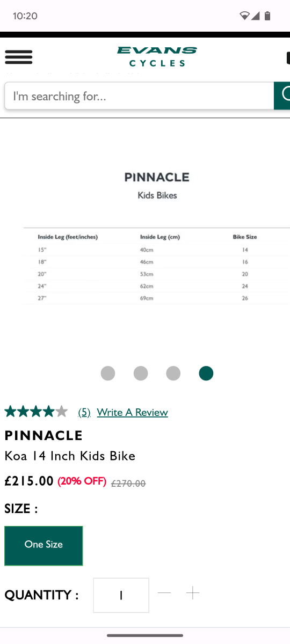Focus the 'I'm searching for...' field
Screen dimensions: 290x644
point(139,96)
